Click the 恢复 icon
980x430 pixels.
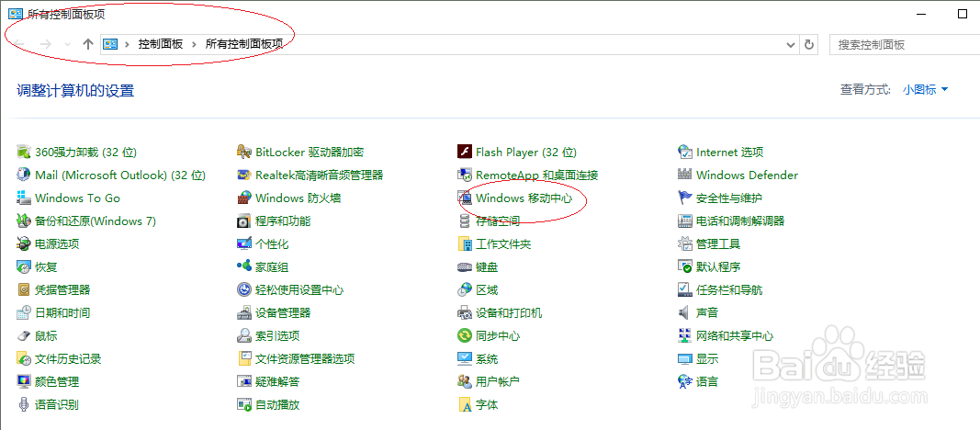[x=24, y=266]
